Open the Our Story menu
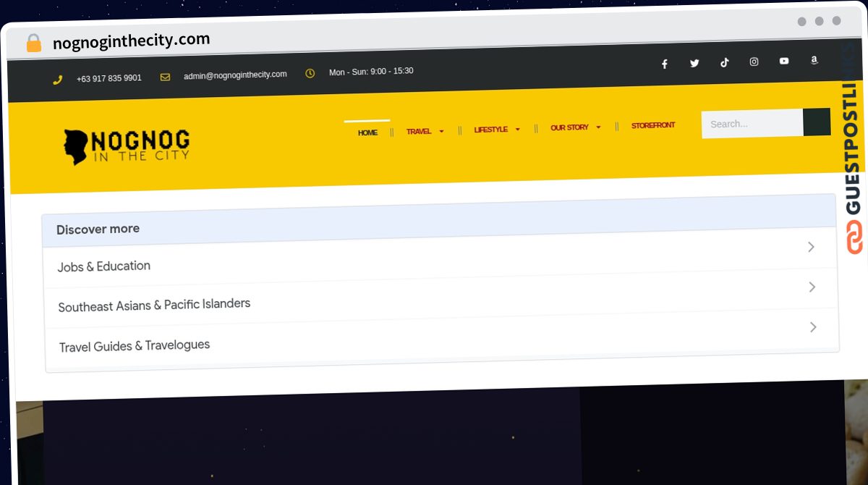This screenshot has height=485, width=868. pyautogui.click(x=569, y=127)
